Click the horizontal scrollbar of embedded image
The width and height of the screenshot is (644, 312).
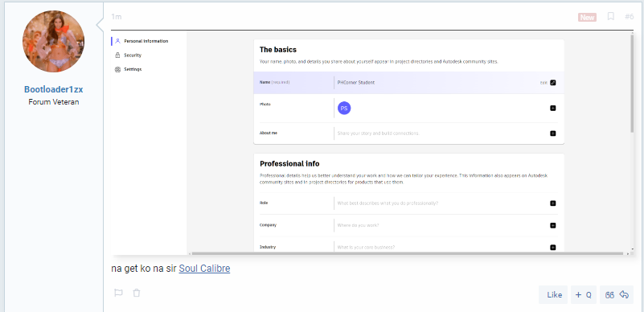pos(408,254)
